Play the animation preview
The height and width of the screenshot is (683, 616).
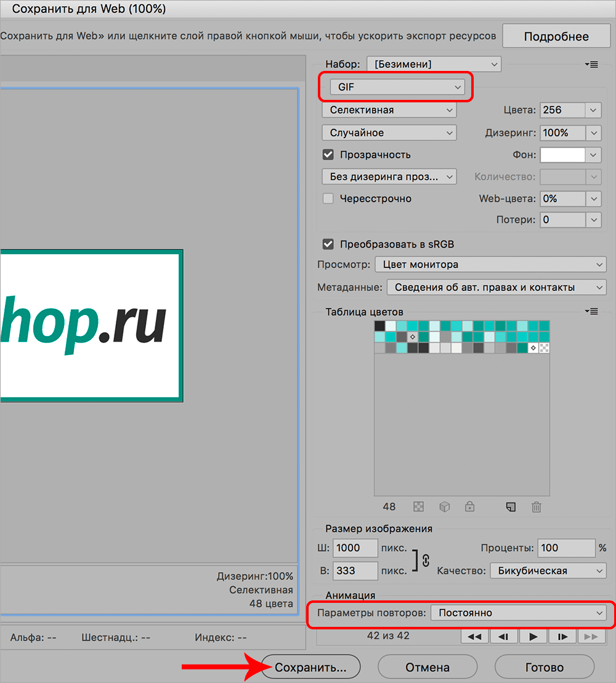(x=533, y=637)
